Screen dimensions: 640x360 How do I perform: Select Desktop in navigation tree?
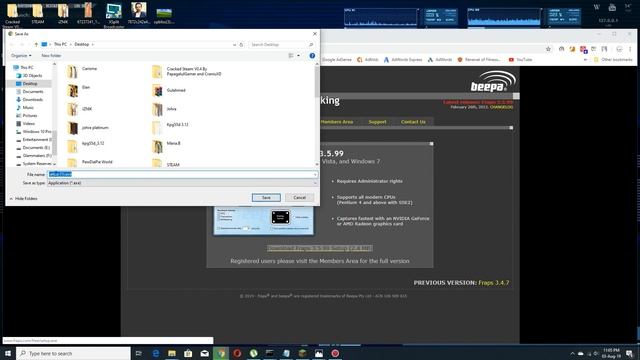(x=30, y=84)
